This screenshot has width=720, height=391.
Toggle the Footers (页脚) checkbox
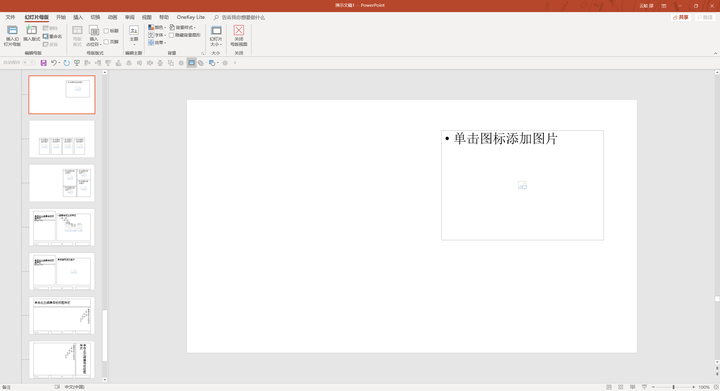(106, 42)
